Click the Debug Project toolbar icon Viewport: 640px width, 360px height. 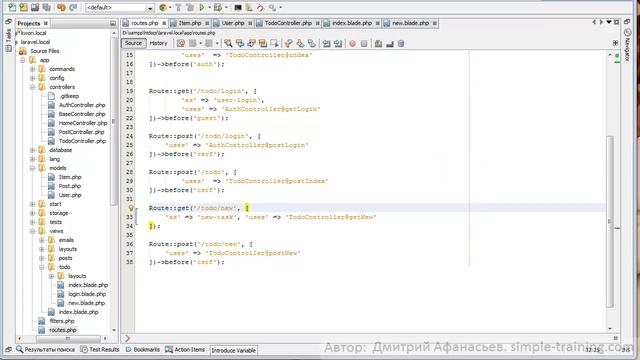218,7
